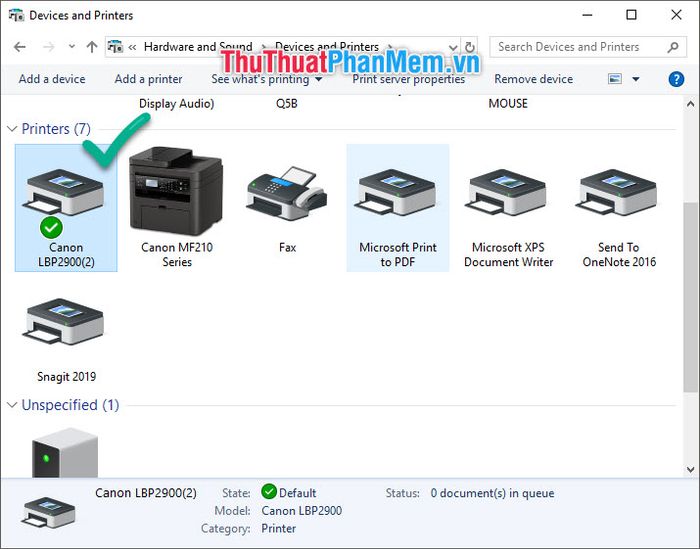Close the Devices and Printers window

676,15
